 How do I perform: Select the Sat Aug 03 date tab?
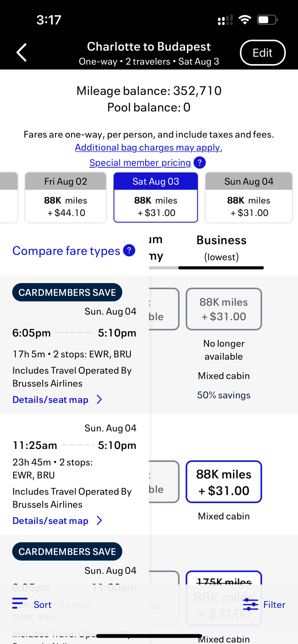click(x=156, y=197)
